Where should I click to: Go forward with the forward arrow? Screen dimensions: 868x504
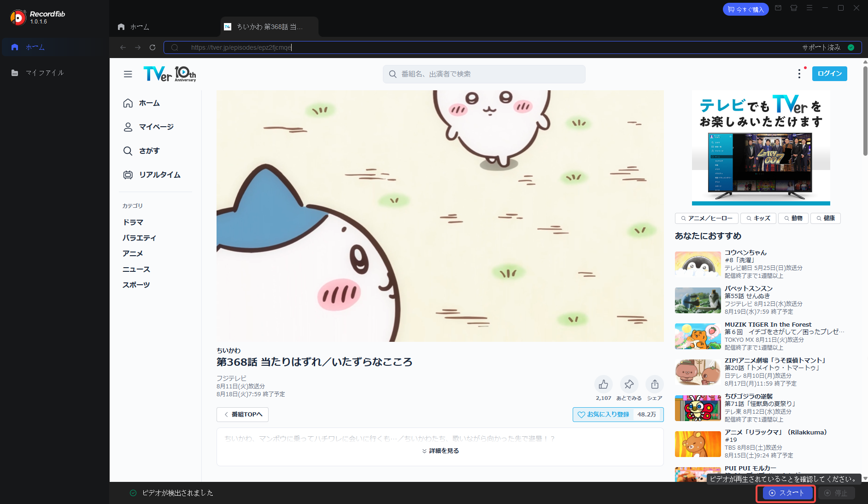coord(138,47)
